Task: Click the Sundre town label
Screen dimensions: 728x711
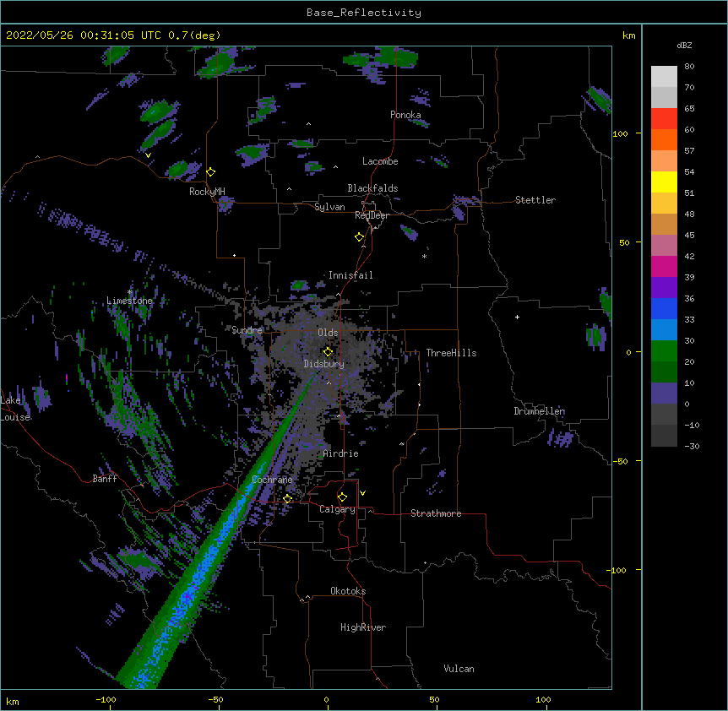Action: [x=247, y=330]
